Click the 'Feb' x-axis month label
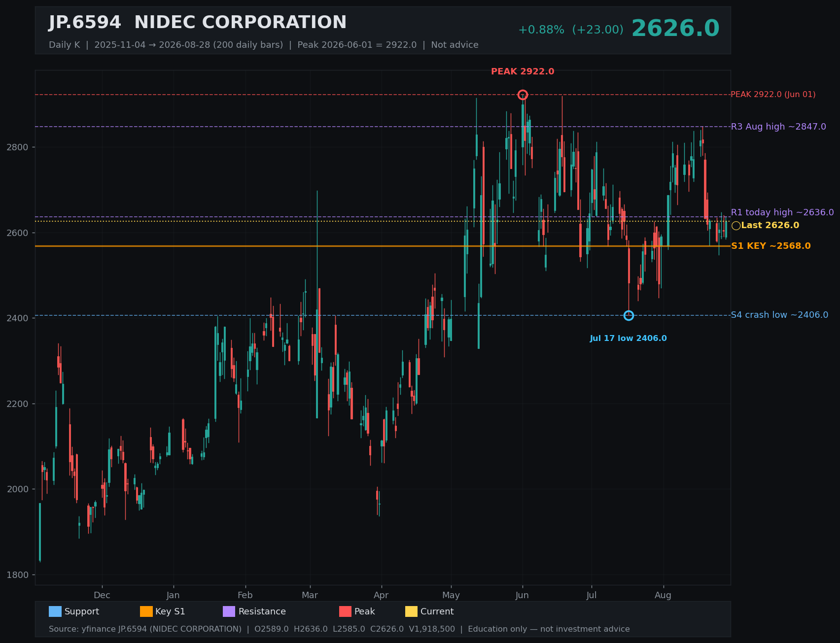This screenshot has height=643, width=840. (245, 595)
